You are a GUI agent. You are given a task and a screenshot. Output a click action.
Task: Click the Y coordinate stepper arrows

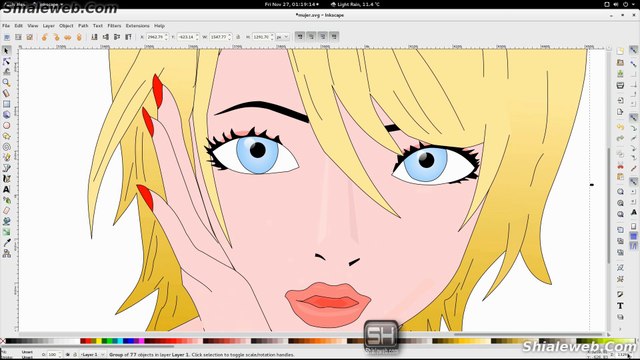tap(197, 37)
